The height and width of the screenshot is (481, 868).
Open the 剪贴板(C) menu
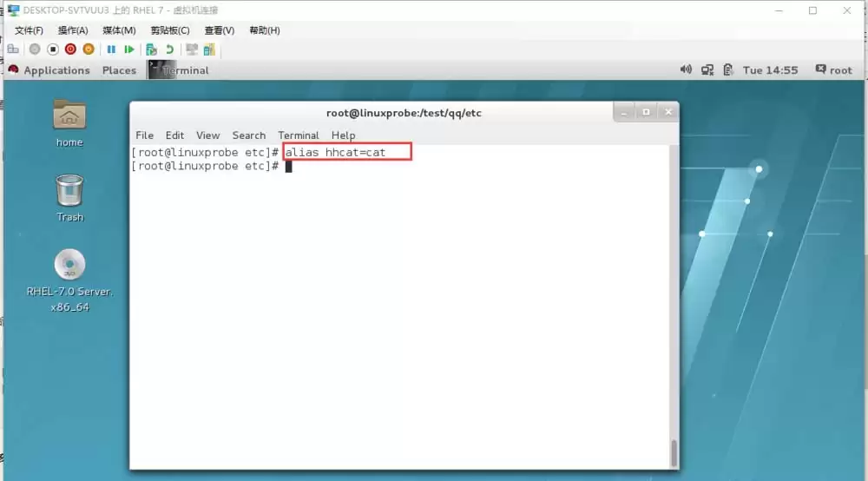pos(170,30)
